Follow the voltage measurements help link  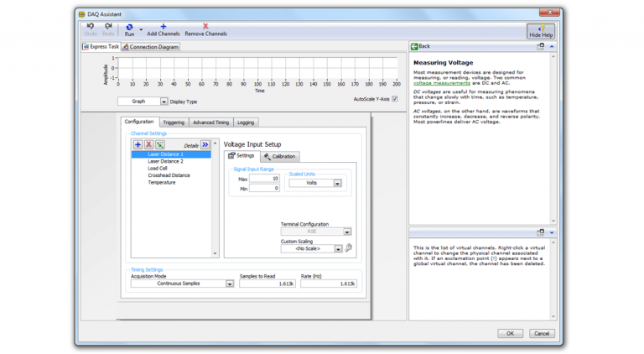click(x=442, y=83)
